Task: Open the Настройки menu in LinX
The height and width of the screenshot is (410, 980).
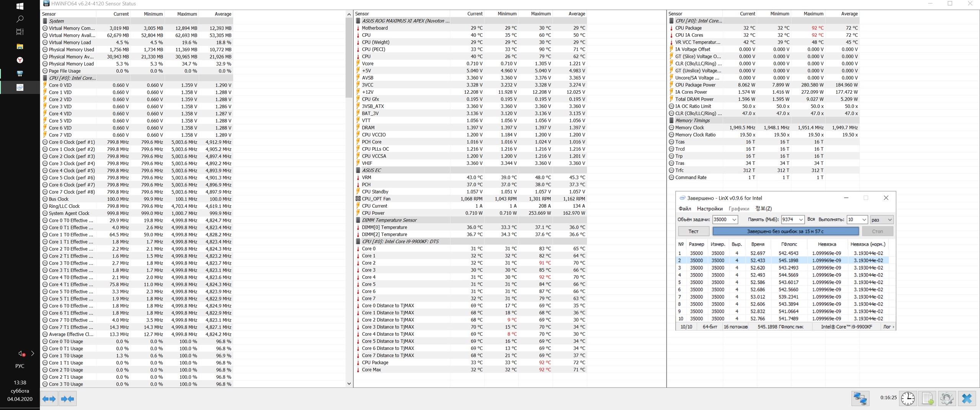Action: point(710,208)
